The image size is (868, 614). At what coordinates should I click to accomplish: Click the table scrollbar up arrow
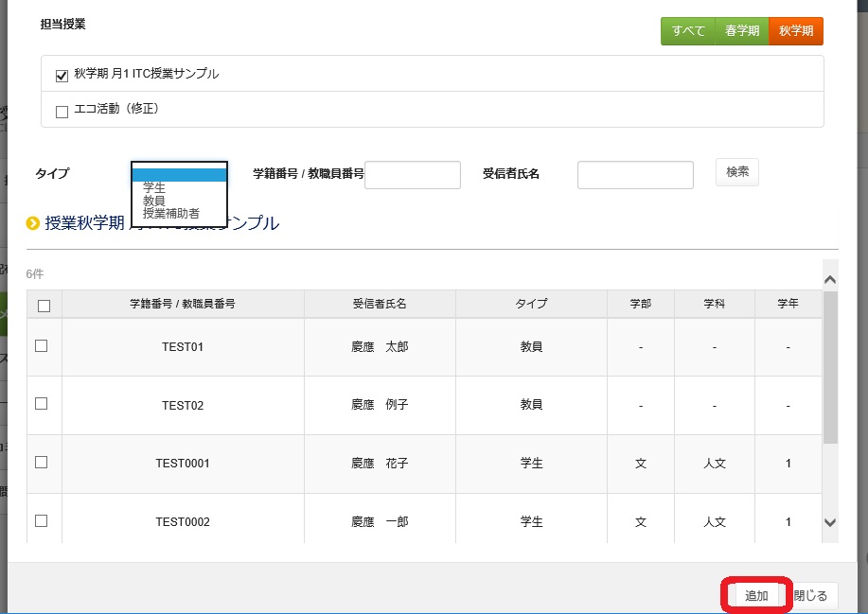(830, 280)
